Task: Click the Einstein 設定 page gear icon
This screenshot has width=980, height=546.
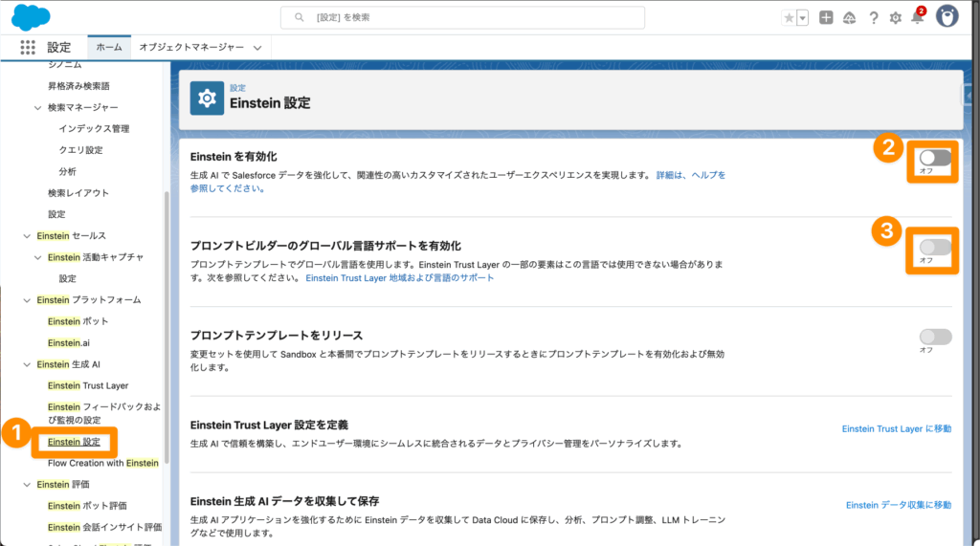Action: point(207,98)
